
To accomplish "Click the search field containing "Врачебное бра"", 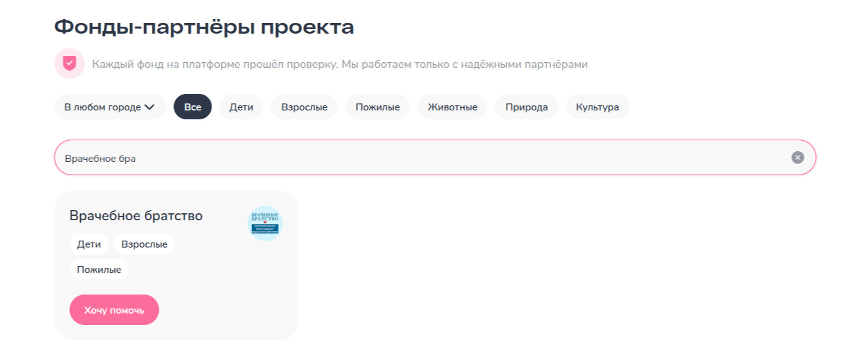I will pos(435,157).
